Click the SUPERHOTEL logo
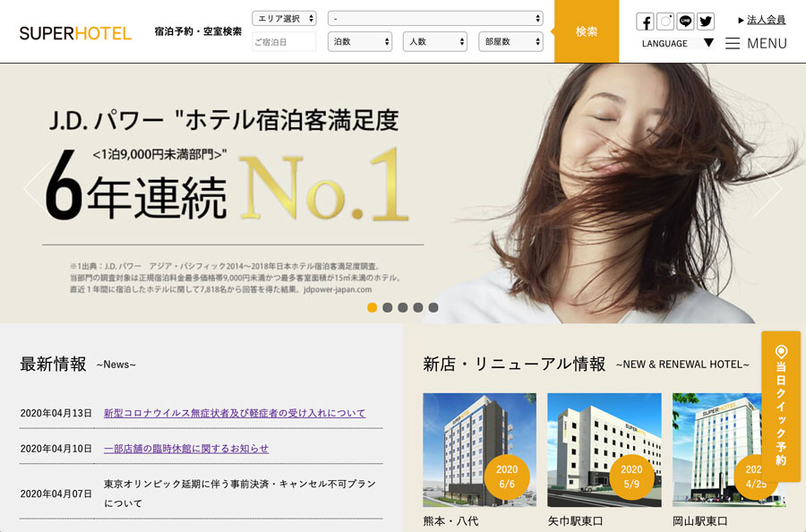Image resolution: width=806 pixels, height=532 pixels. (75, 33)
